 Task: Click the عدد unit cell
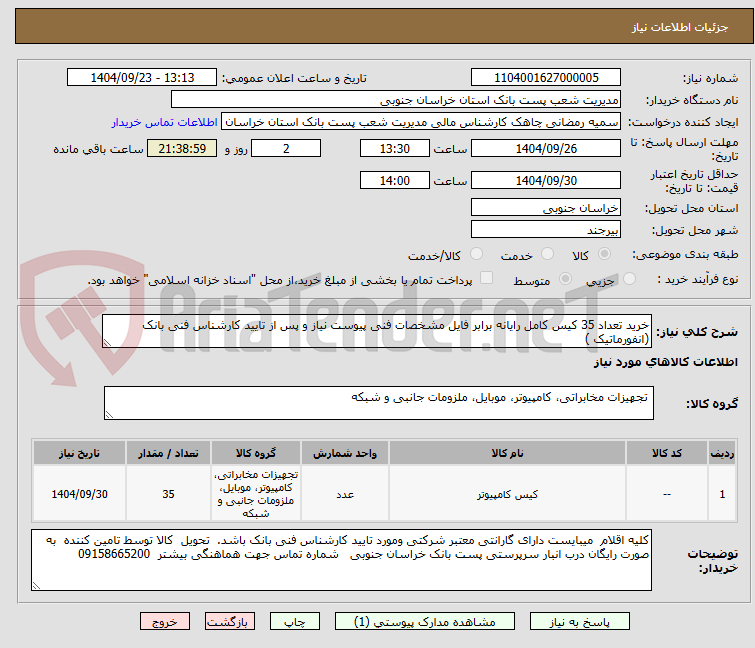pyautogui.click(x=345, y=494)
